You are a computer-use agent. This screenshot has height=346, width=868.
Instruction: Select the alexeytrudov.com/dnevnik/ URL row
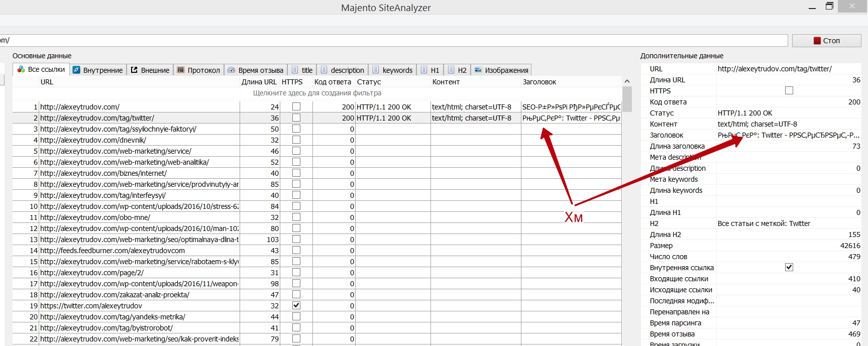(x=93, y=140)
